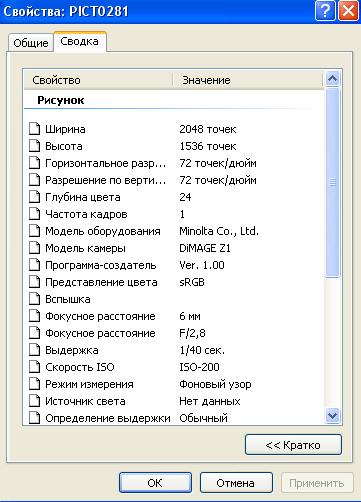This screenshot has width=361, height=502.
Task: Click the Выдержка row icon
Action: (x=34, y=350)
